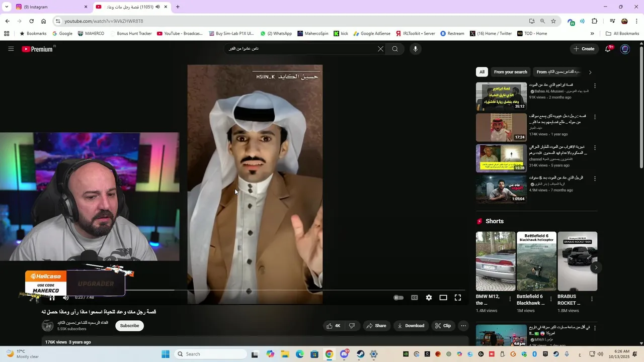Select the 'From your search' chip
The height and width of the screenshot is (362, 644).
coord(511,72)
